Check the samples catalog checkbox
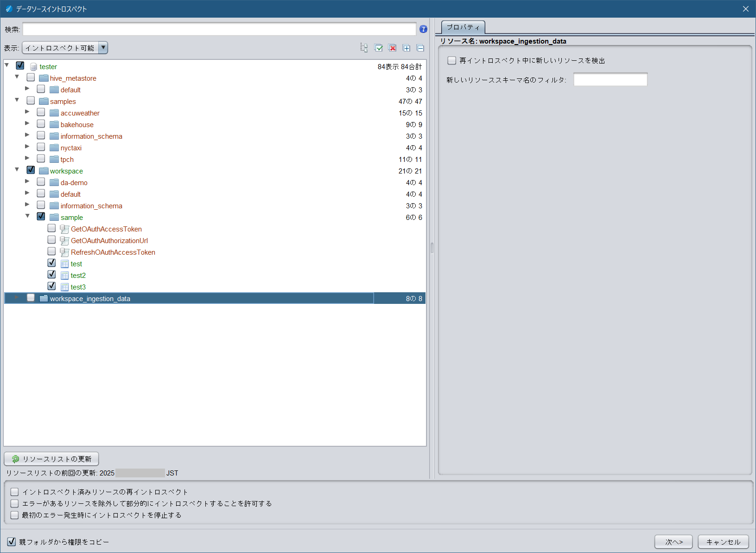756x553 pixels. pyautogui.click(x=31, y=100)
